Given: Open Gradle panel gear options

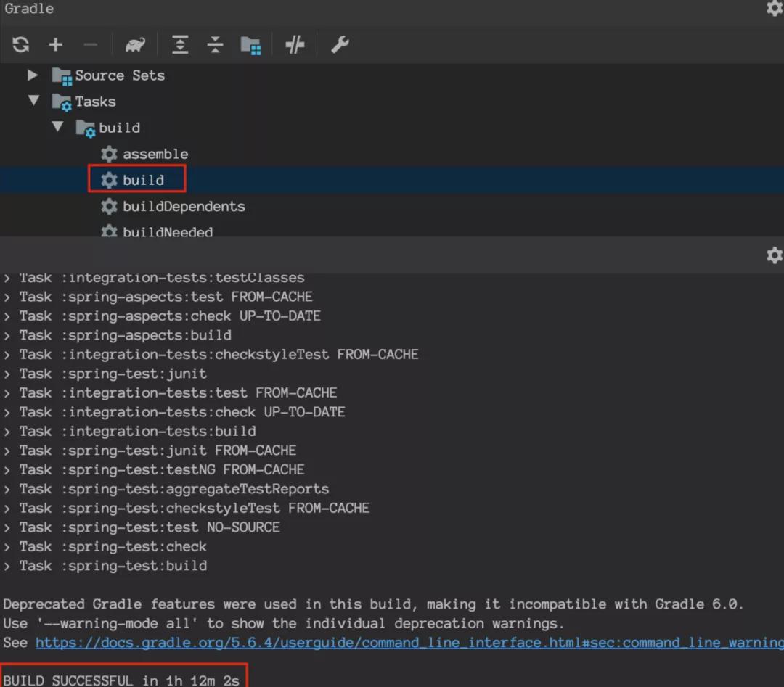Looking at the screenshot, I should (x=775, y=9).
